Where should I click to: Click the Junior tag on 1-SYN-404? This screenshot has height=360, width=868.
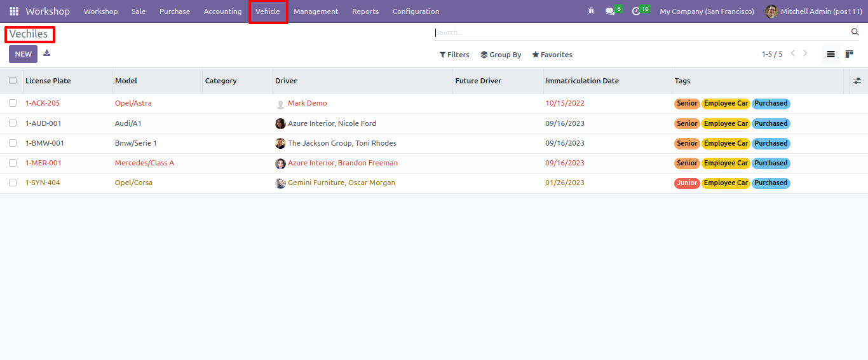[687, 183]
